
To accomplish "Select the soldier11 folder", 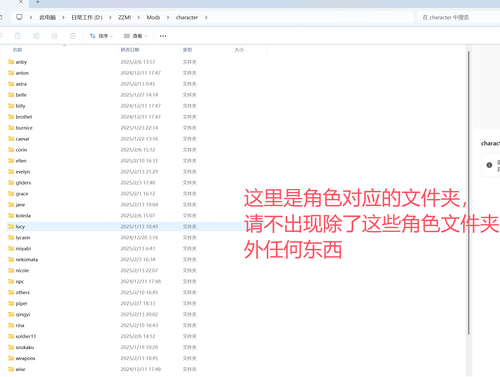I will point(26,336).
